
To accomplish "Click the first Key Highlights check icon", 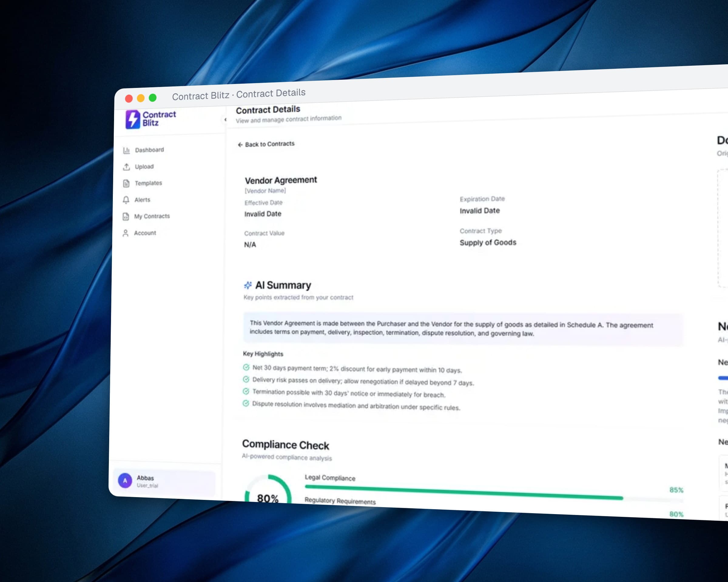I will (x=246, y=367).
